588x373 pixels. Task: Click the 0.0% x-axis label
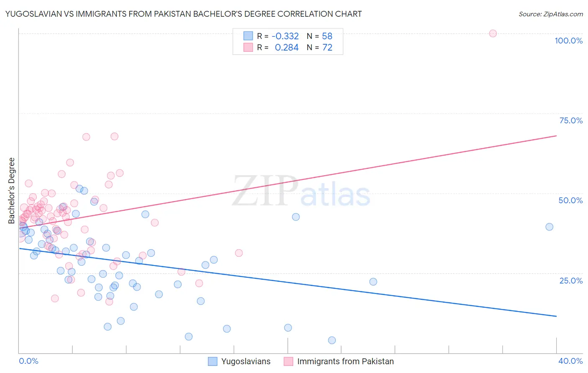point(29,361)
